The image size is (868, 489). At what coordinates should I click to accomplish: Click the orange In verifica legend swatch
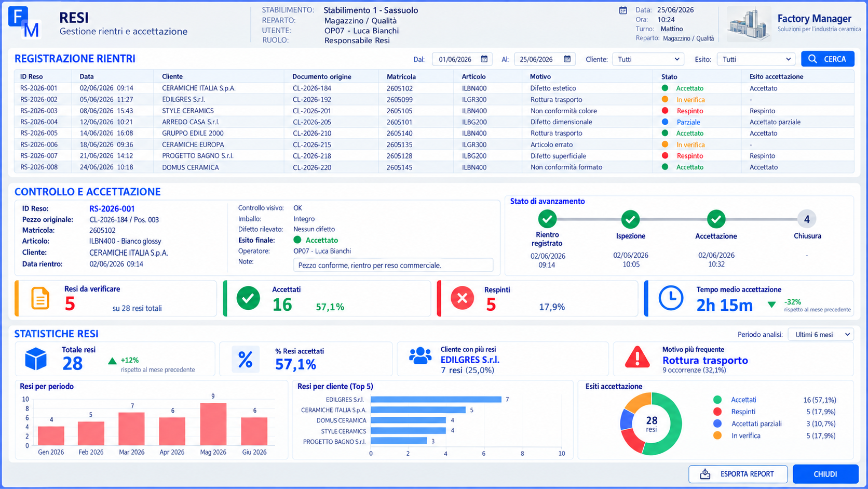tap(717, 435)
